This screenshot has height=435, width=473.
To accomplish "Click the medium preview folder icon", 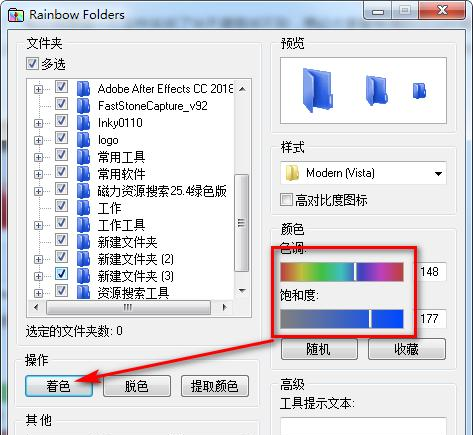I will [x=377, y=90].
